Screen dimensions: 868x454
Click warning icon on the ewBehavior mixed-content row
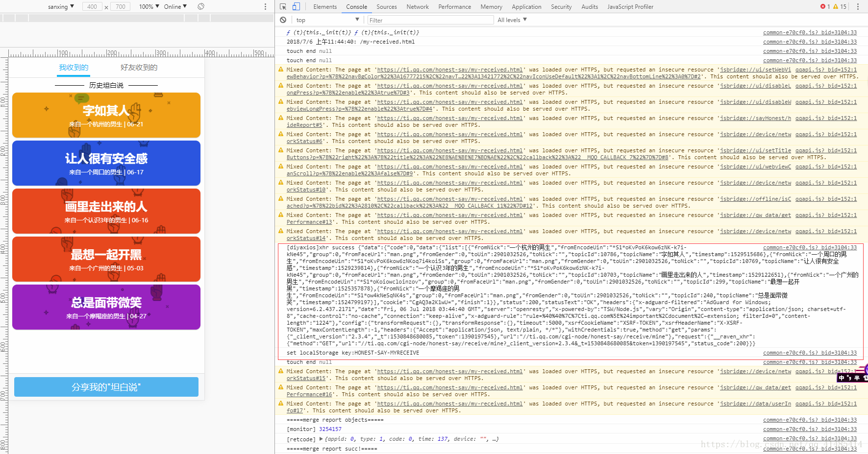[281, 70]
